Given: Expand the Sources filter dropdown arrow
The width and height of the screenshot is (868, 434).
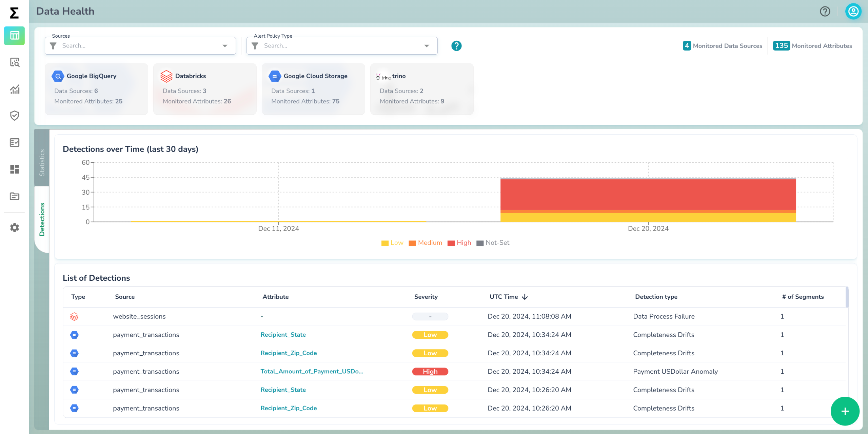Looking at the screenshot, I should [x=225, y=46].
